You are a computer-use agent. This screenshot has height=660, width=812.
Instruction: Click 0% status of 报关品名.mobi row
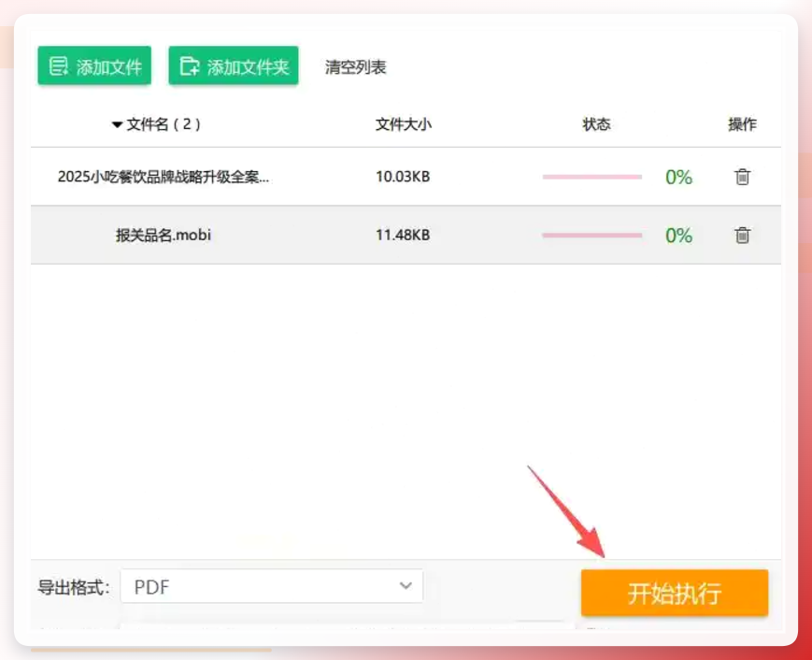click(x=679, y=236)
